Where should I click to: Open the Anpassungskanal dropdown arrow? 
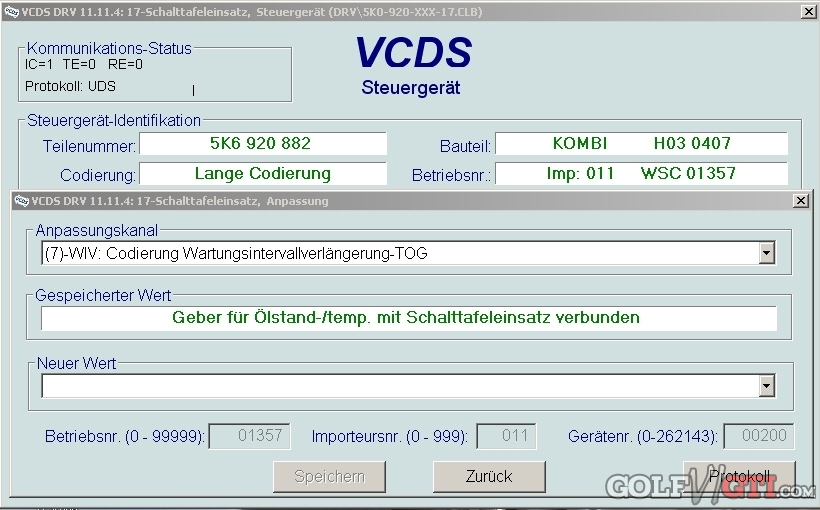766,253
